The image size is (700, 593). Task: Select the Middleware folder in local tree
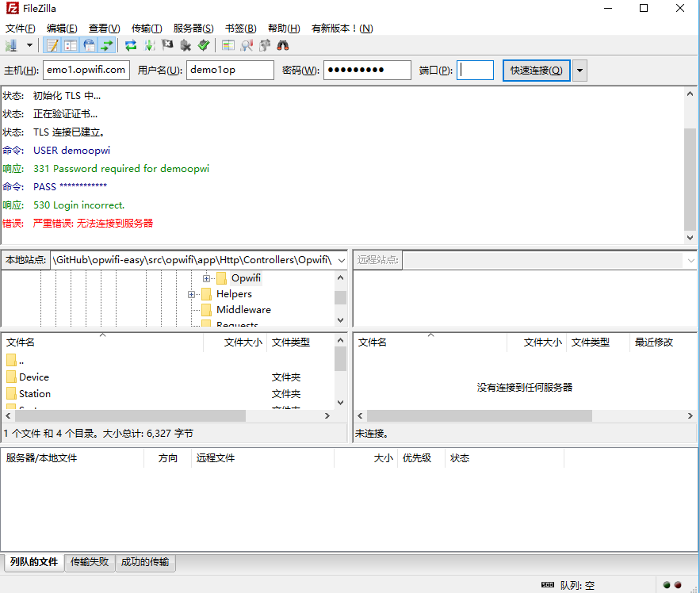click(243, 310)
